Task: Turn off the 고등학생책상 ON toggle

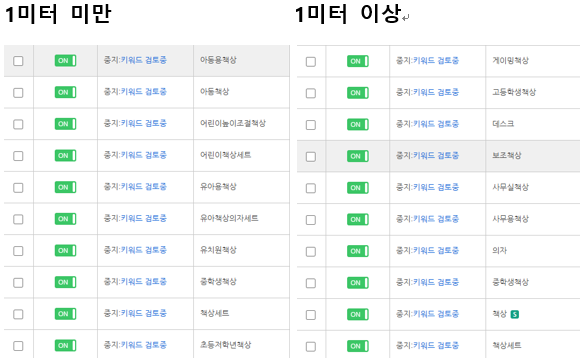Action: coord(358,93)
